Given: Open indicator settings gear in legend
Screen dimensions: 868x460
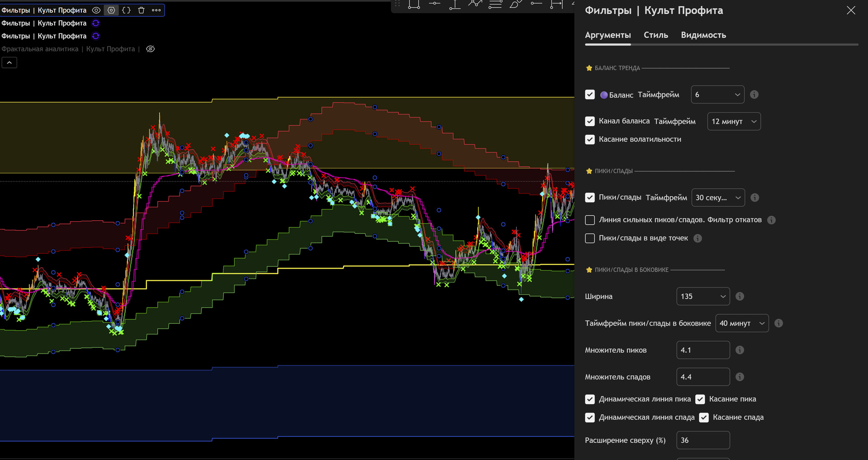Looking at the screenshot, I should coord(111,10).
